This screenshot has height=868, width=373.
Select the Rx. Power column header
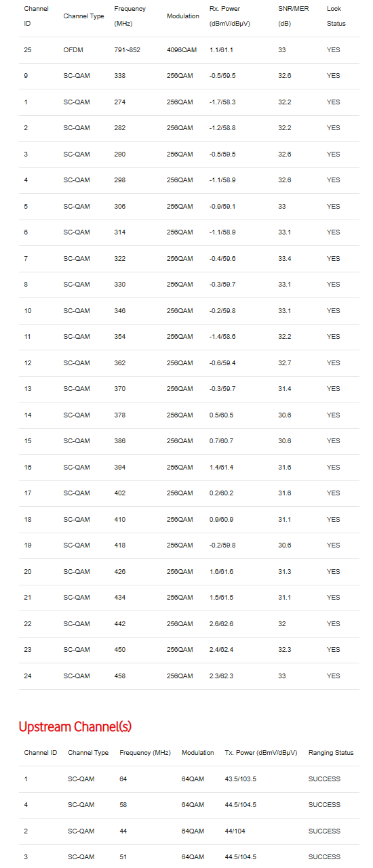[235, 16]
